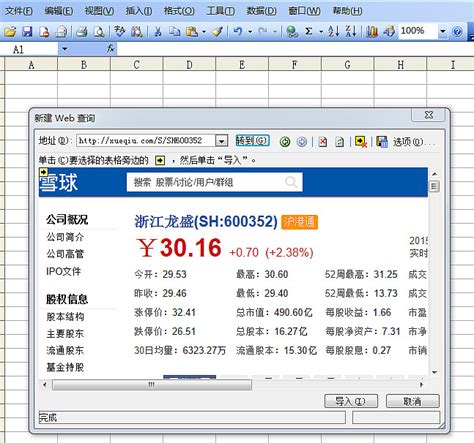Open the 基金持股 link

click(x=65, y=367)
